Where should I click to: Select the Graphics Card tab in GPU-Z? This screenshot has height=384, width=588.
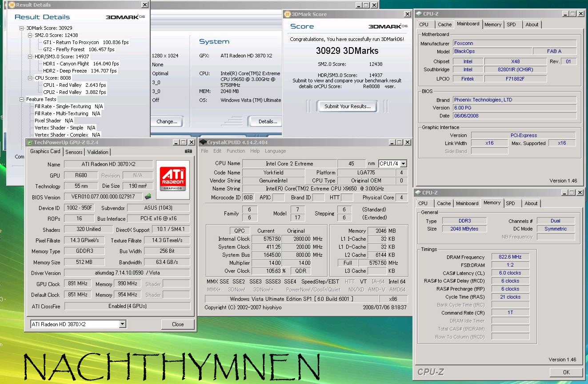coord(45,151)
